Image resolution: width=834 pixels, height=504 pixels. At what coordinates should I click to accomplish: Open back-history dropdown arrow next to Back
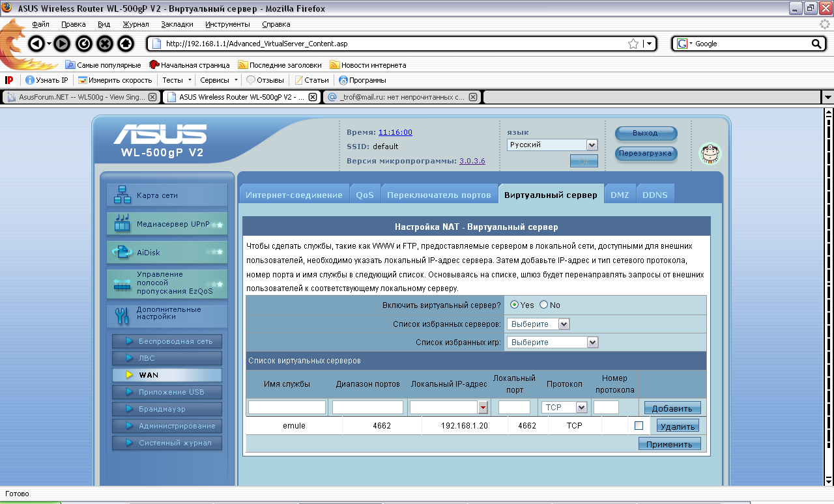click(49, 44)
